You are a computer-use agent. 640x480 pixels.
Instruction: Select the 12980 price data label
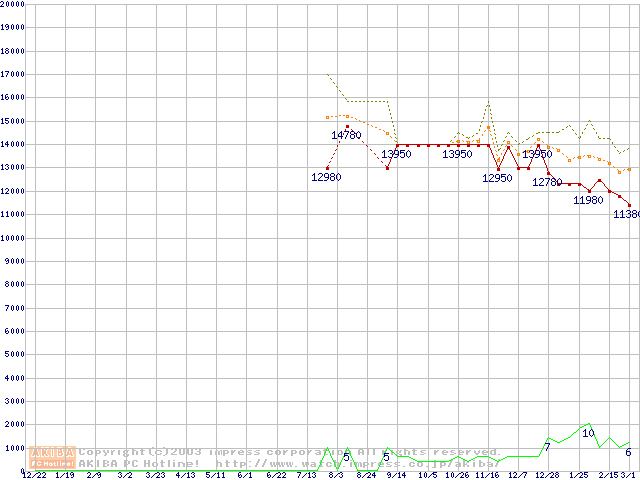326,177
